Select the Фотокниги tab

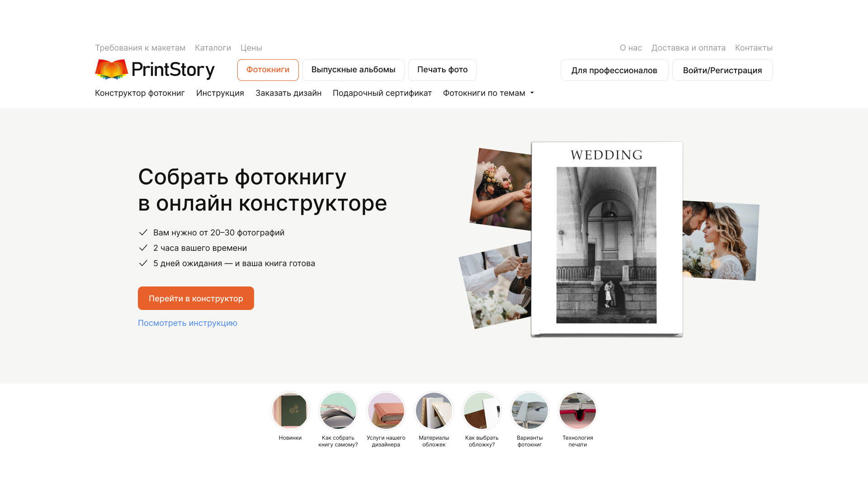(x=268, y=70)
